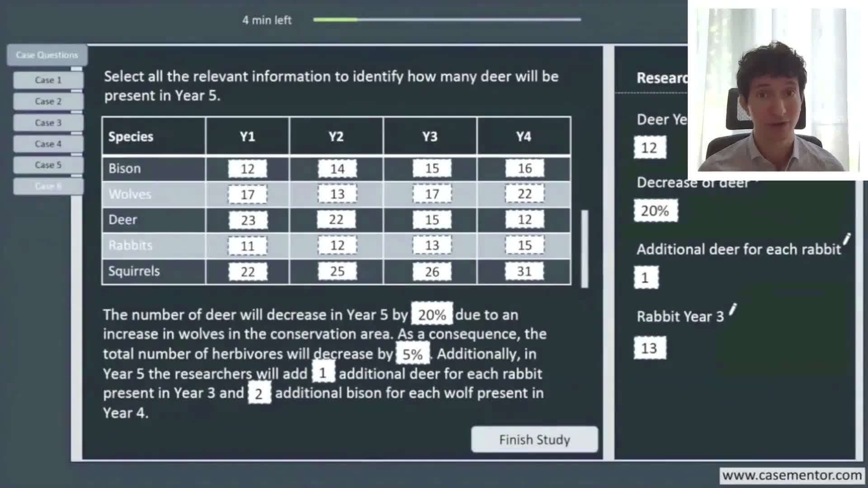Select Rabbits Y4 value 15
Screen dimensions: 868x488
[524, 246]
